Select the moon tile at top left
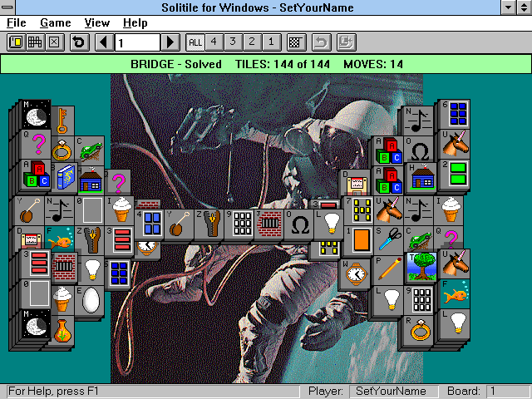532x399 pixels. (x=36, y=114)
